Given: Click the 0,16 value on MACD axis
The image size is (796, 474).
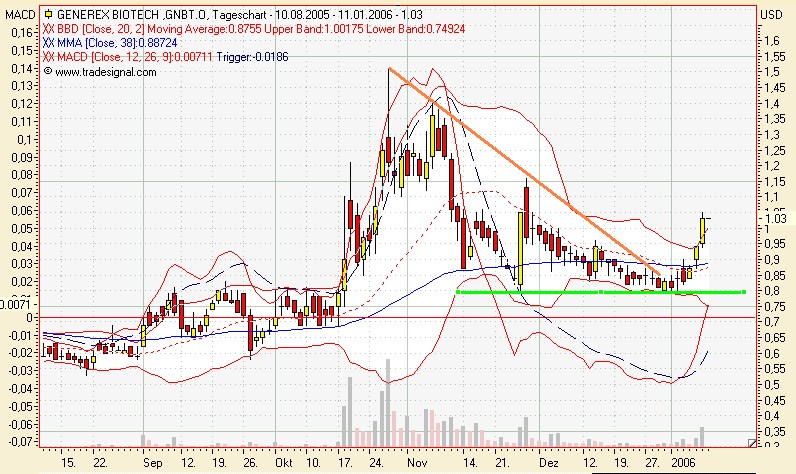Looking at the screenshot, I should 21,32.
